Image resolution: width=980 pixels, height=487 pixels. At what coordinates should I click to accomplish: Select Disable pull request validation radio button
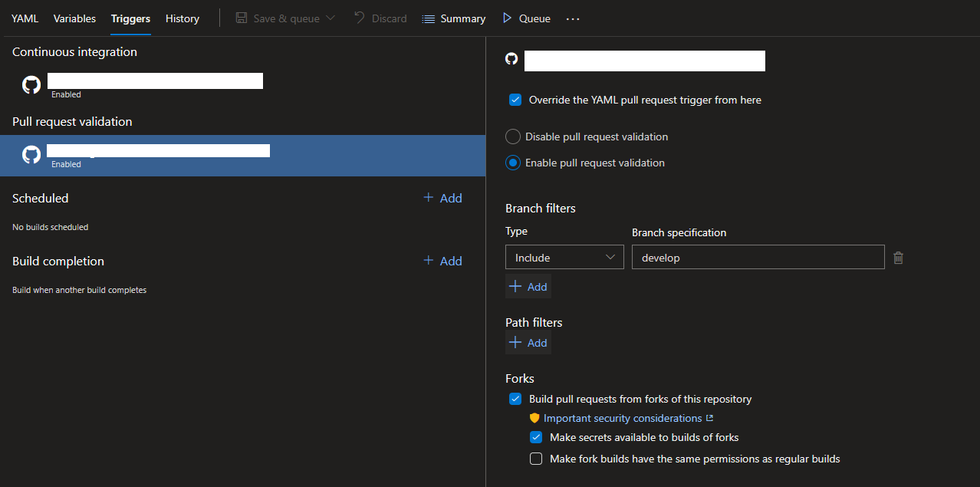[513, 137]
